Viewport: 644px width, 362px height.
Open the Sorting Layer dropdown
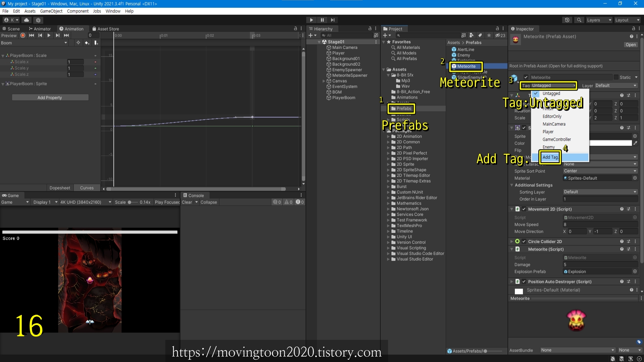(x=600, y=192)
